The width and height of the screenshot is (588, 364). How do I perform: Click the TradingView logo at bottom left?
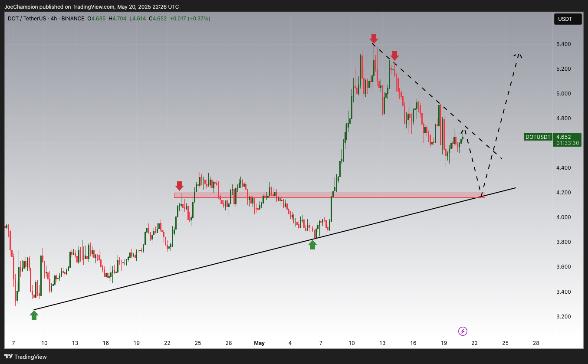point(26,357)
